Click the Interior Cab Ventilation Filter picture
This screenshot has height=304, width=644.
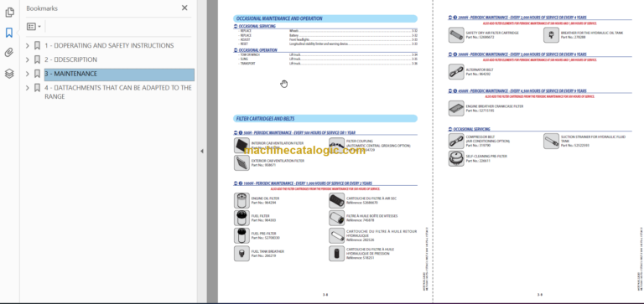pyautogui.click(x=241, y=145)
